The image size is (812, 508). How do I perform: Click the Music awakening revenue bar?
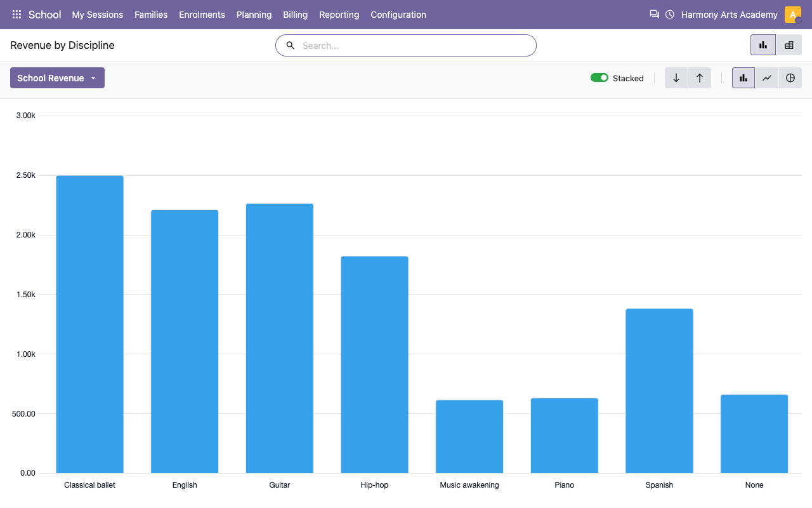pos(469,436)
